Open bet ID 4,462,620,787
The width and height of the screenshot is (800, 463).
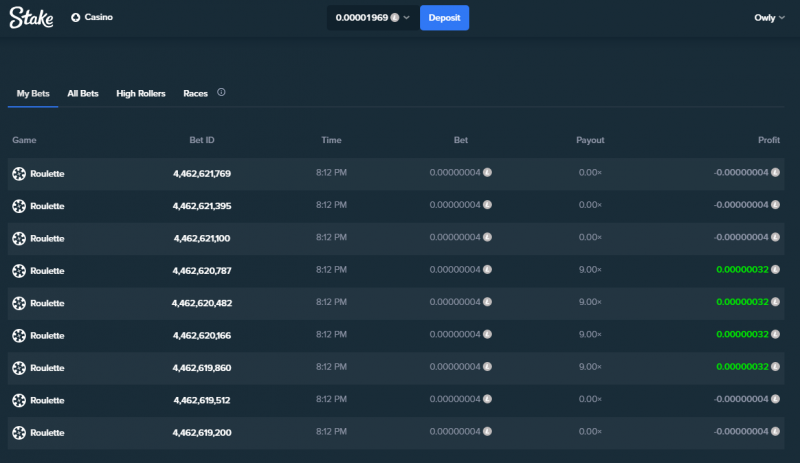[x=202, y=271]
